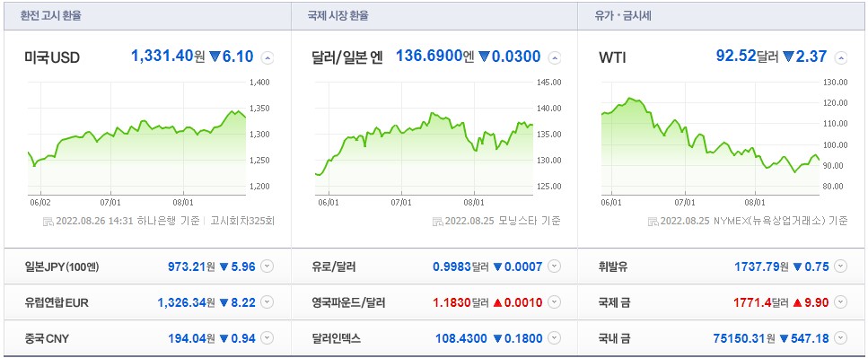
Task: Expand the 영국파운드/달러 row chevron
Action: 554,302
